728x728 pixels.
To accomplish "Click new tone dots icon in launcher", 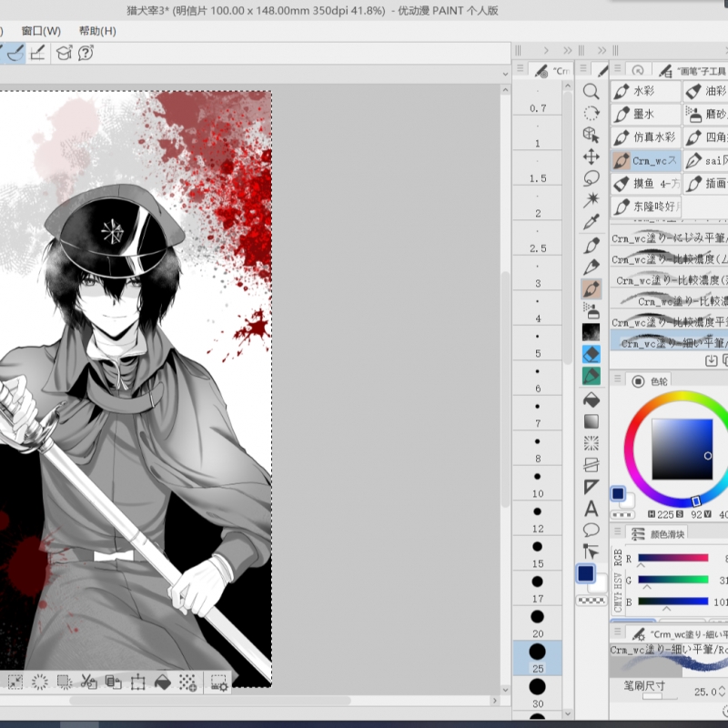I will tap(187, 682).
